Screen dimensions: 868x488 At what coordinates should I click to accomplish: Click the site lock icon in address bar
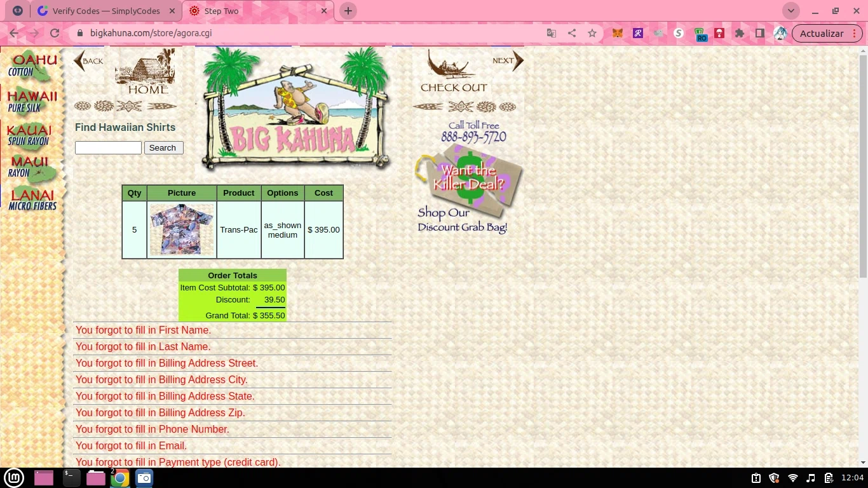(x=80, y=33)
